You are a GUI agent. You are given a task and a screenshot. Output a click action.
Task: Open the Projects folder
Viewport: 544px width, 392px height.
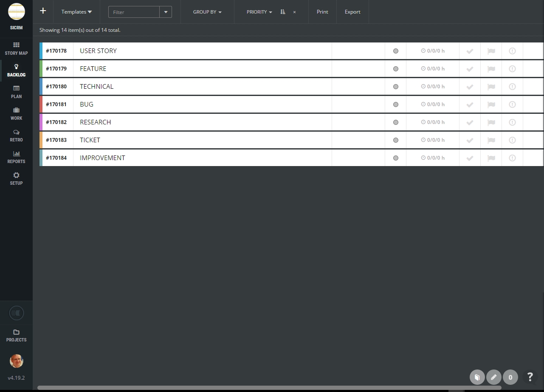16,336
